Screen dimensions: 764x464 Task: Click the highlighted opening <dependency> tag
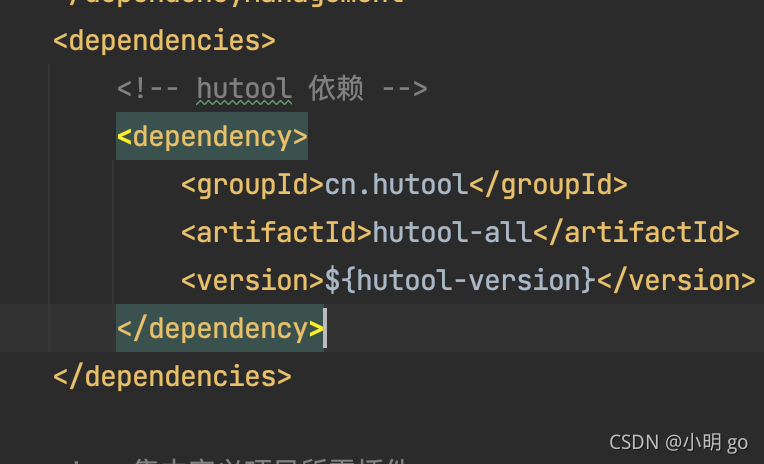point(212,136)
